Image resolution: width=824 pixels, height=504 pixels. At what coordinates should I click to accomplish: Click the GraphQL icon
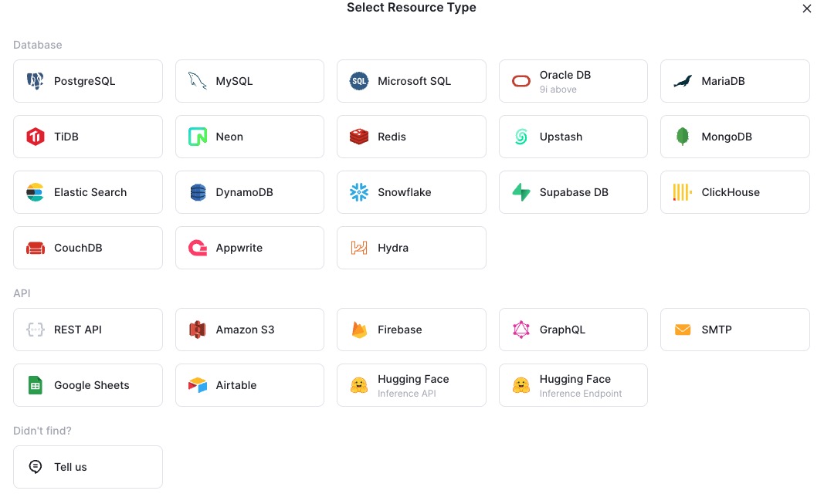coord(521,330)
